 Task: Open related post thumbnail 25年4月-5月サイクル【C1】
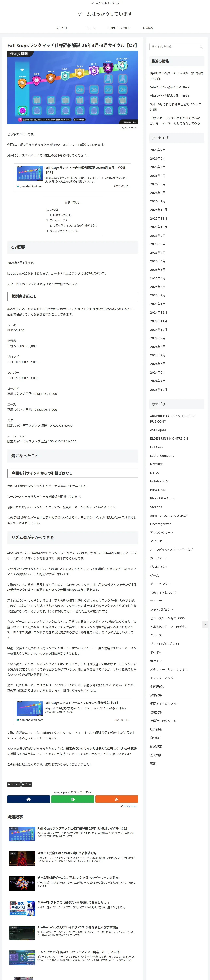(22, 834)
